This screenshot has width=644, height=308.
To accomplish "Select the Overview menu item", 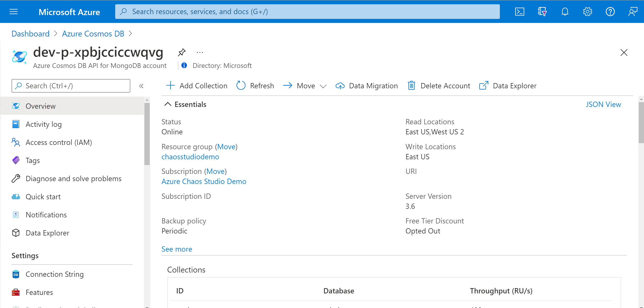I will [x=40, y=105].
